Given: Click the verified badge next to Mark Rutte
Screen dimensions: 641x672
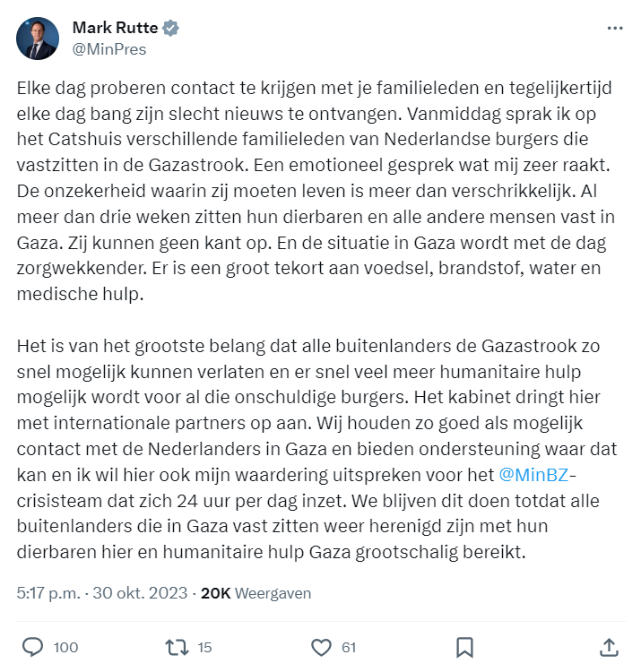Looking at the screenshot, I should 170,28.
